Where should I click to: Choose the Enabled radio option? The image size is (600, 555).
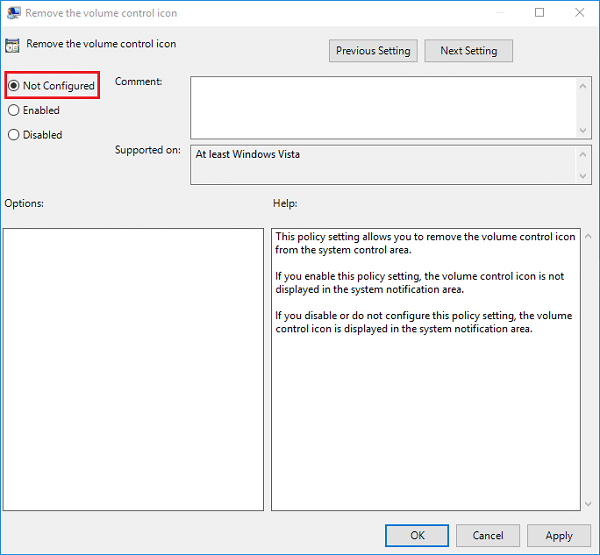coord(14,110)
